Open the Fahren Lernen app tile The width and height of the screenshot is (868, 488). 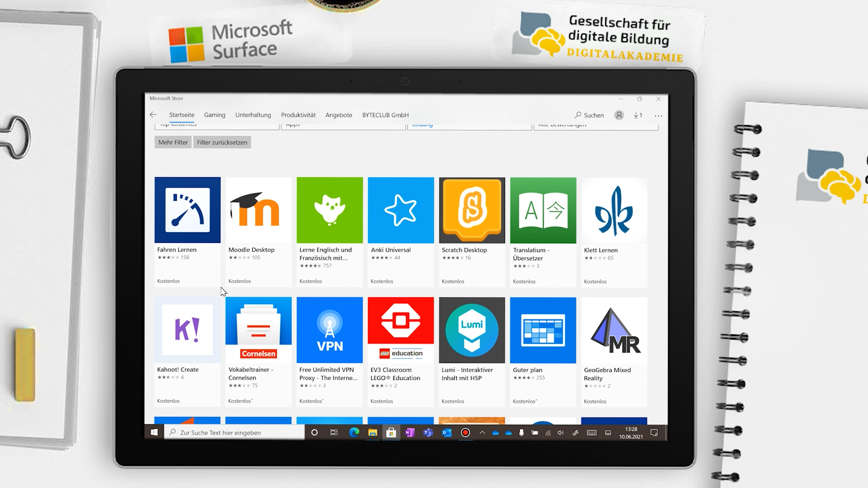click(188, 232)
